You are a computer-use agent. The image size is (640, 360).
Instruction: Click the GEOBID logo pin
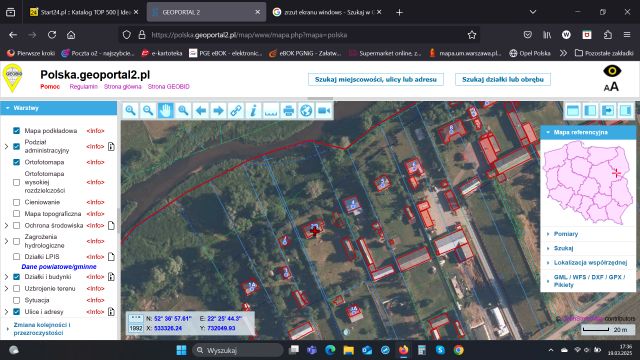click(13, 78)
